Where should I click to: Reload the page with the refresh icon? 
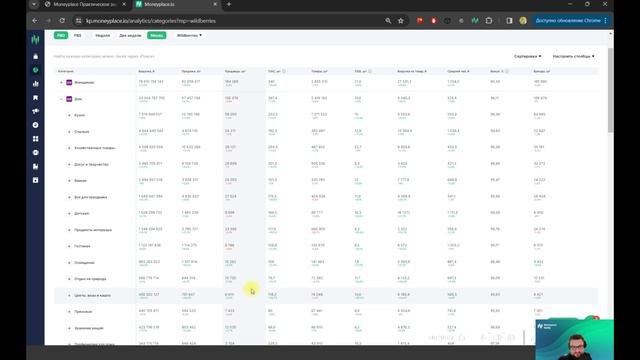[x=62, y=20]
